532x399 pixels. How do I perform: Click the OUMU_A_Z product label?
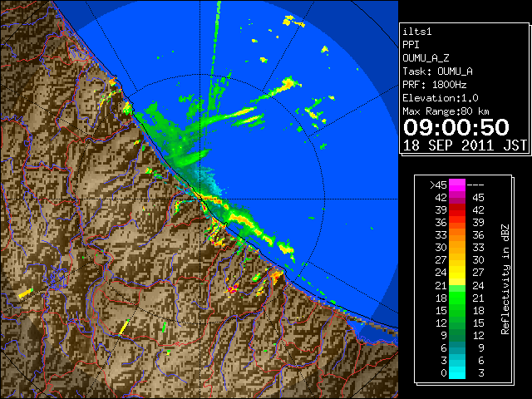pos(426,58)
